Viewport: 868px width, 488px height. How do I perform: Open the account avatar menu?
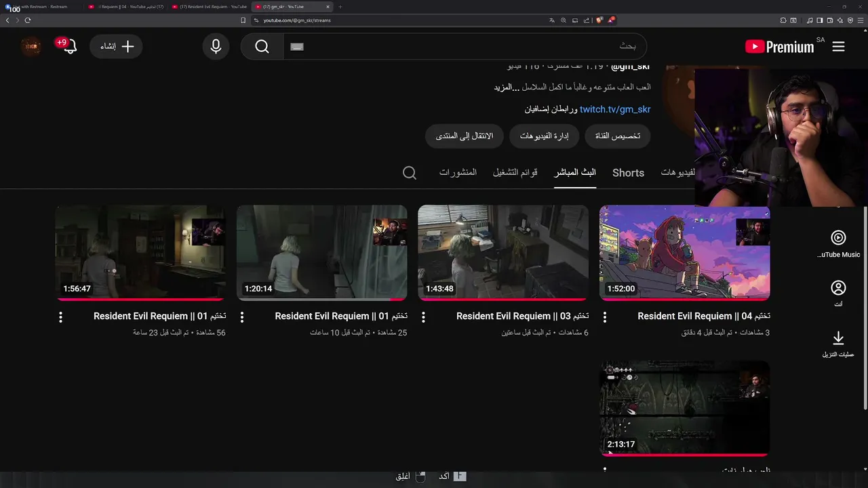pos(31,46)
